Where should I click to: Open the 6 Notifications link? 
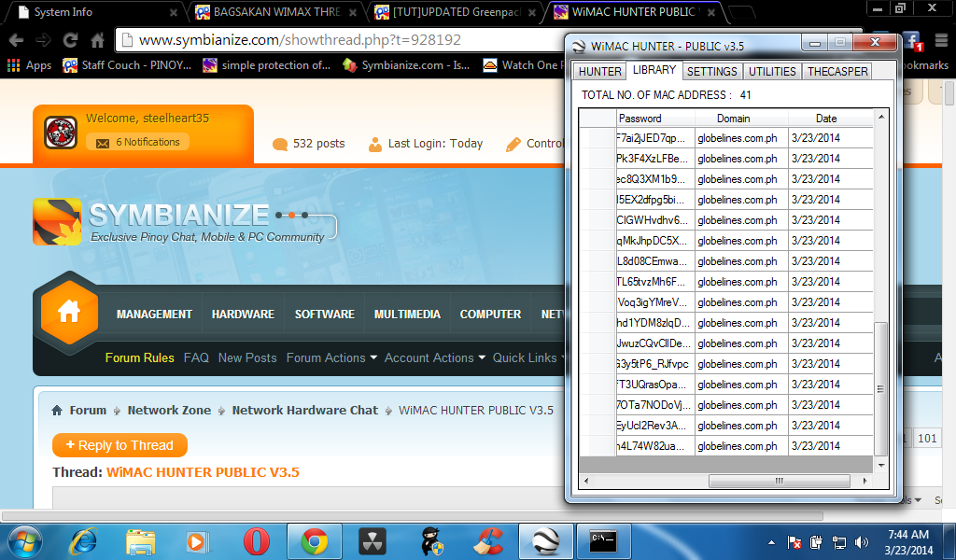point(138,142)
